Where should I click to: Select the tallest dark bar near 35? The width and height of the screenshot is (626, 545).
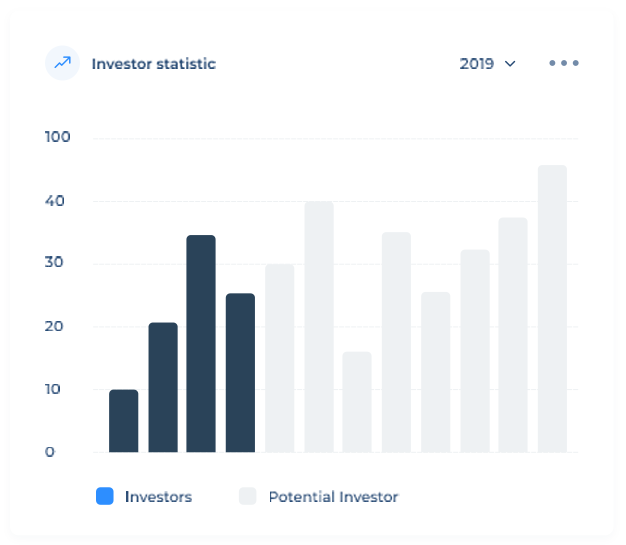click(201, 343)
